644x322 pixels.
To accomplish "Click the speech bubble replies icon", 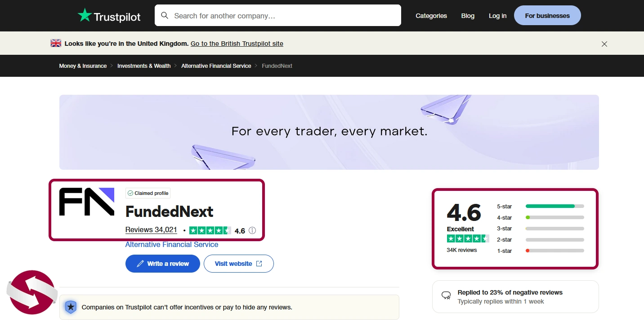I will pyautogui.click(x=446, y=295).
